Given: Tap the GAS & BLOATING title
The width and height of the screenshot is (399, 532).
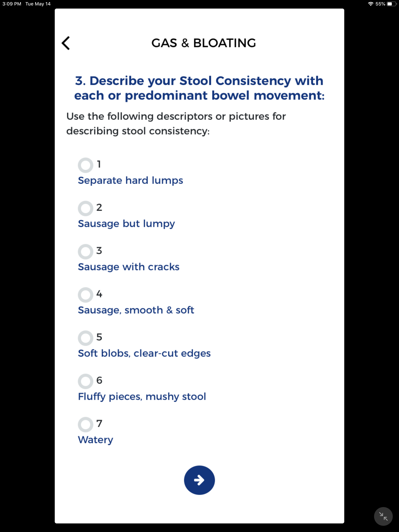Looking at the screenshot, I should click(203, 43).
